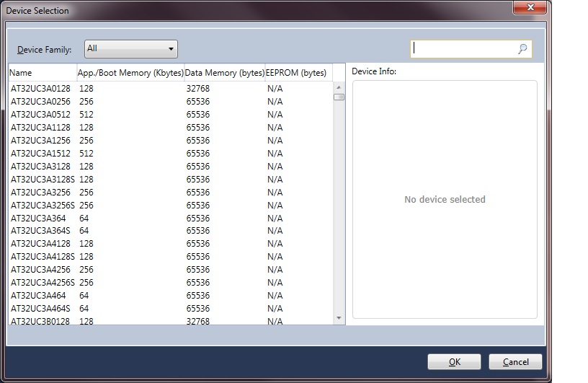Sort by Data Memory column header
Screen dimensions: 588x383
(225, 72)
